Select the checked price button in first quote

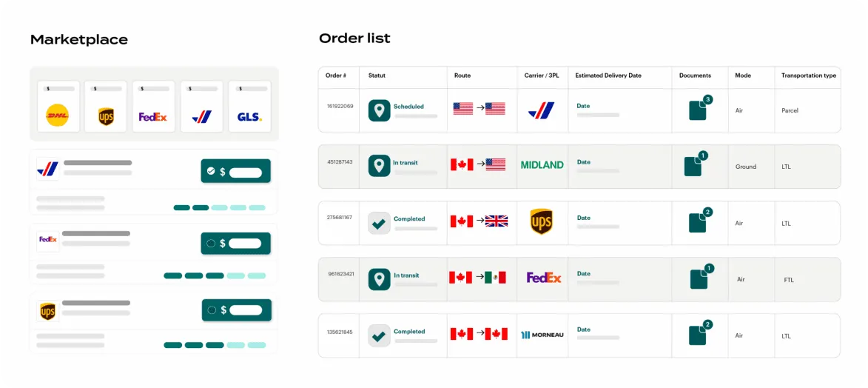(x=235, y=171)
